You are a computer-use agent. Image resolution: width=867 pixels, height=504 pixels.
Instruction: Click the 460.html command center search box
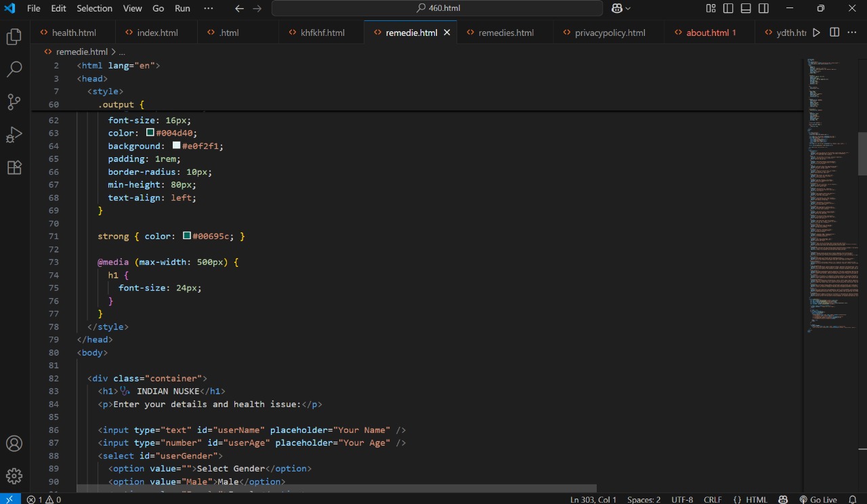(x=437, y=8)
